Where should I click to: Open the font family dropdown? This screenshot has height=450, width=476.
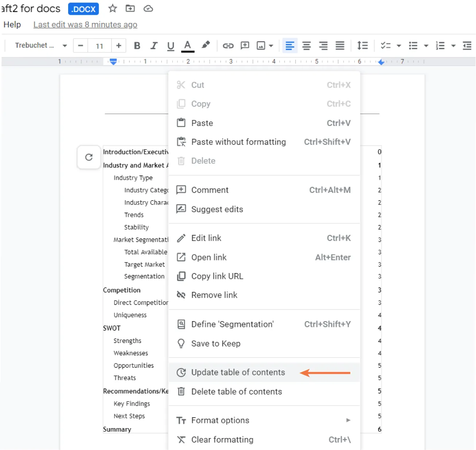(x=40, y=46)
